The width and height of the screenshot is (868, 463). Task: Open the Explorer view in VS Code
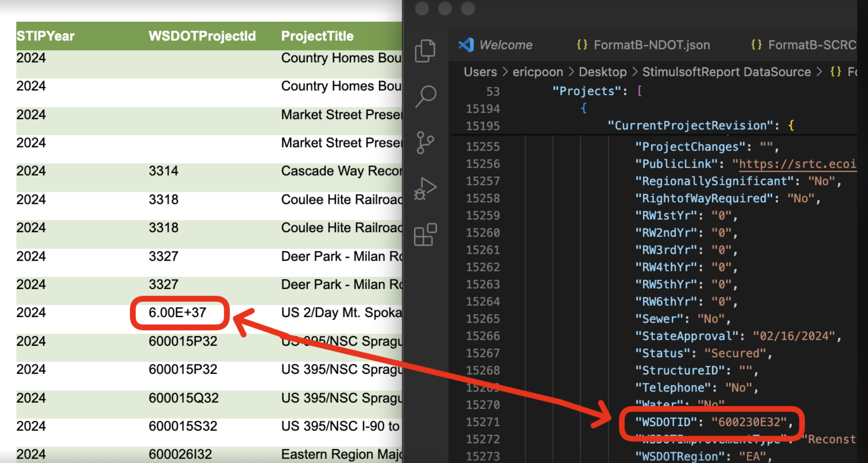[425, 51]
